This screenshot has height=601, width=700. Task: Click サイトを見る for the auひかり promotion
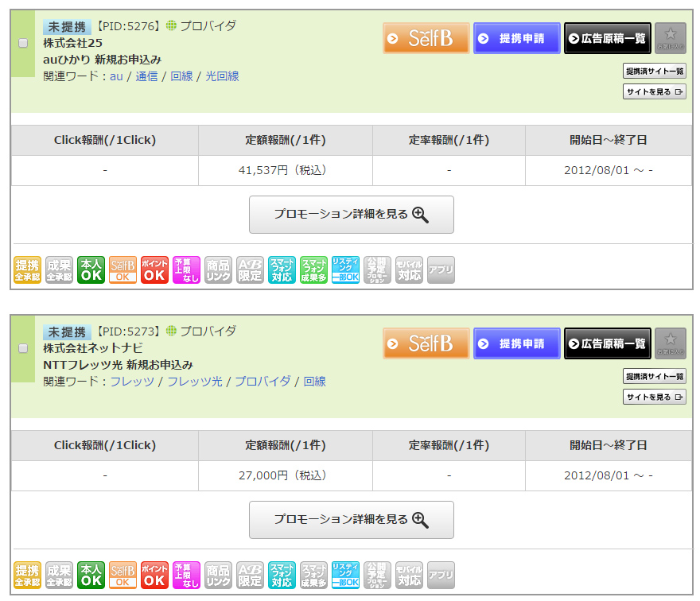[x=654, y=91]
